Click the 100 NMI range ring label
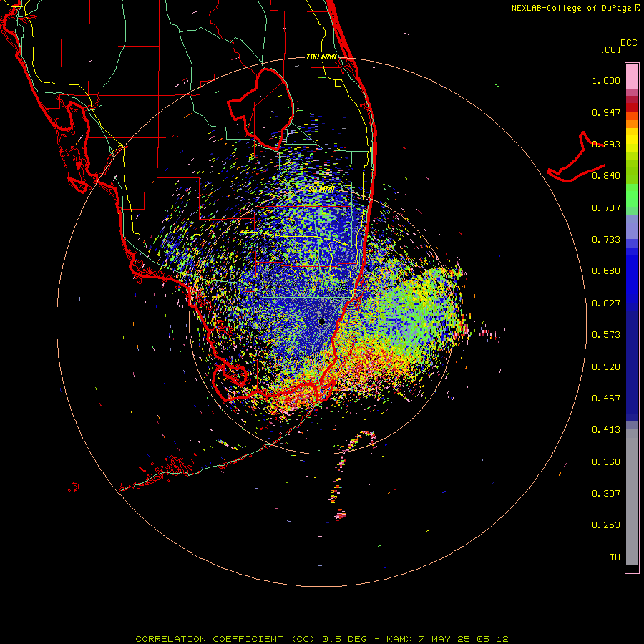 (x=321, y=57)
